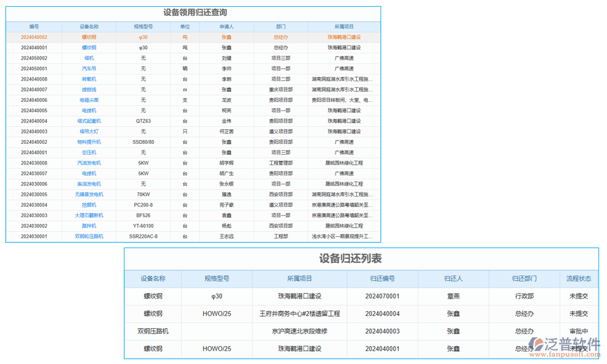This screenshot has width=607, height=364.
Task: Select the 审批中 status of 双钢轮压路机
Action: (x=574, y=331)
